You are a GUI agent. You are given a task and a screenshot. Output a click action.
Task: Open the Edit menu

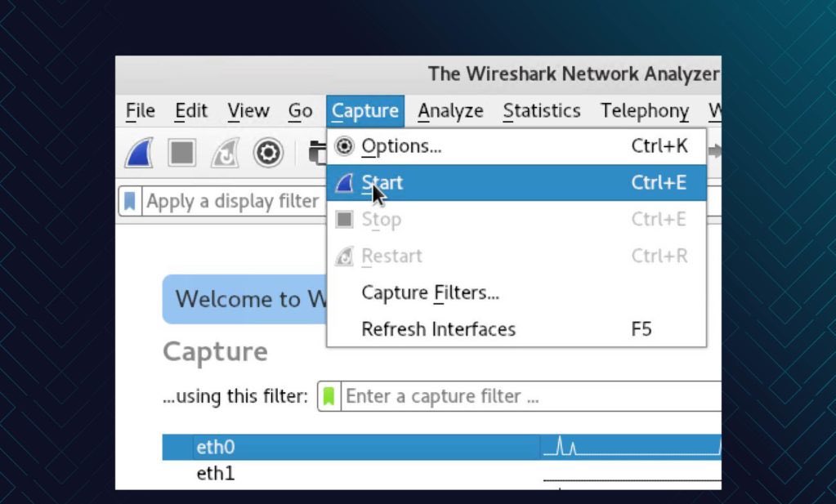(x=191, y=111)
